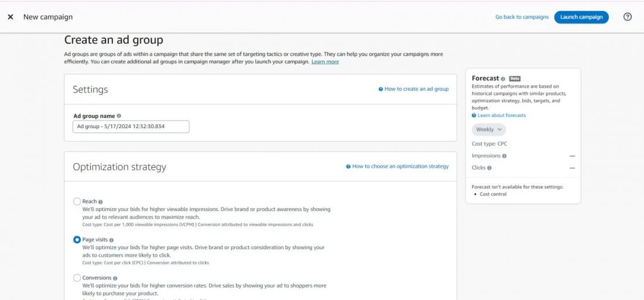644x300 pixels.
Task: Click info icon beside Conversions option
Action: (x=115, y=278)
